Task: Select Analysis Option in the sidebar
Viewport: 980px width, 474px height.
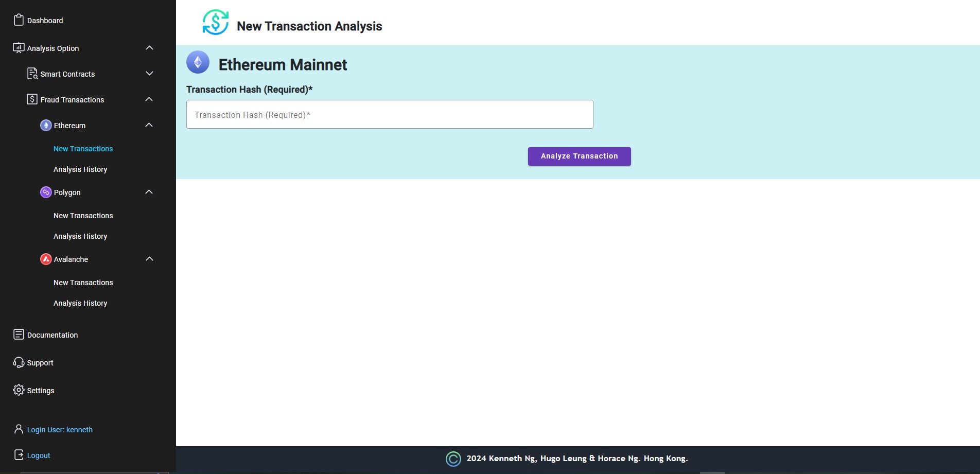Action: pyautogui.click(x=53, y=48)
